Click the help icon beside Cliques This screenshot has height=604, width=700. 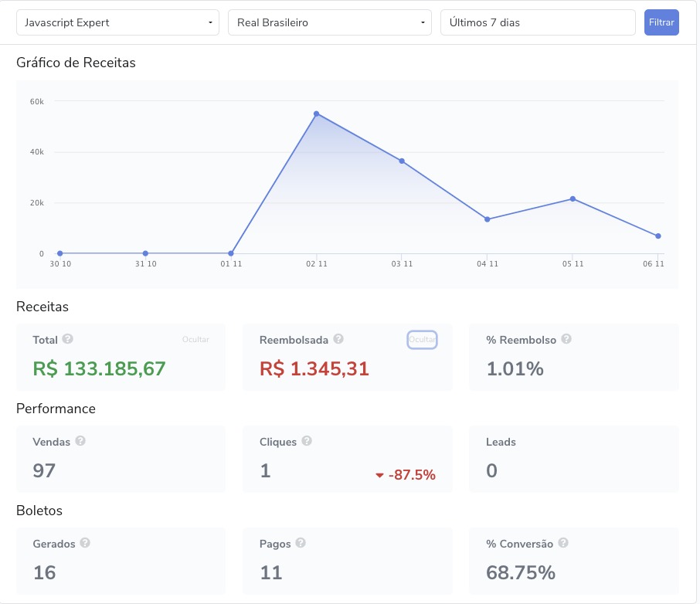pos(307,440)
